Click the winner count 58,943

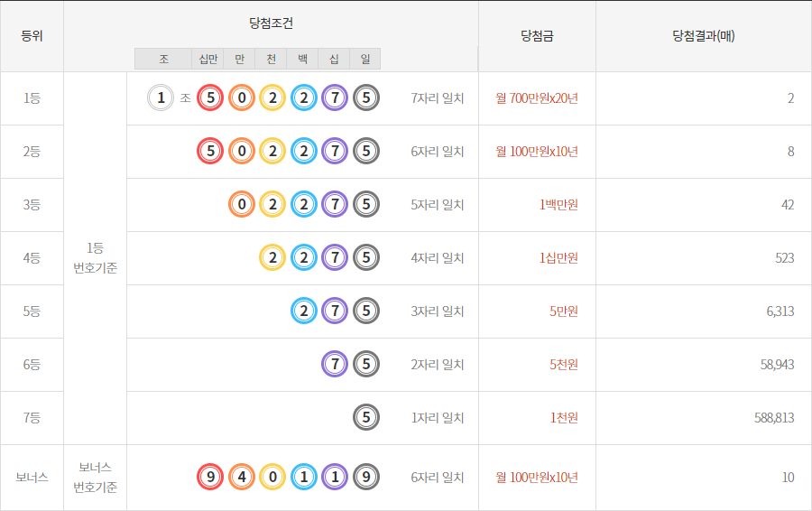[x=778, y=365]
